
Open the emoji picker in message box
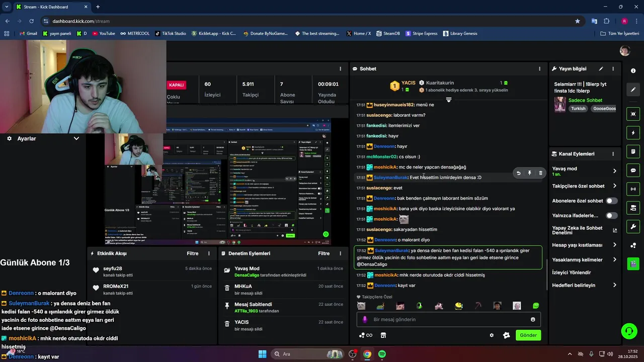click(x=533, y=319)
